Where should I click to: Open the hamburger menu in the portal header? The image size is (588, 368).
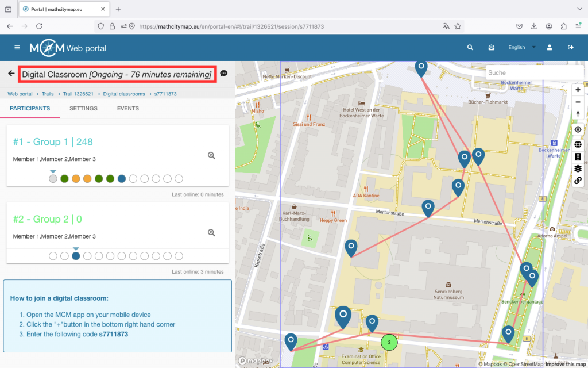click(x=17, y=48)
